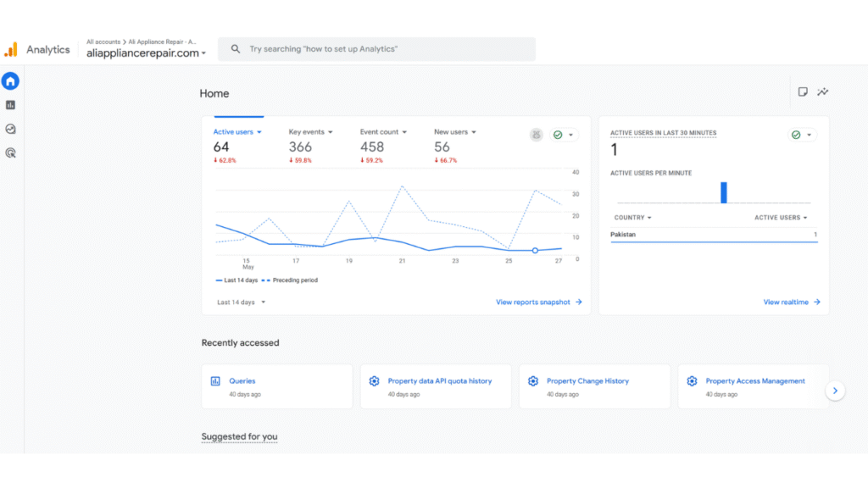The image size is (868, 488).
Task: Open the Home icon in sidebar
Action: [x=10, y=81]
